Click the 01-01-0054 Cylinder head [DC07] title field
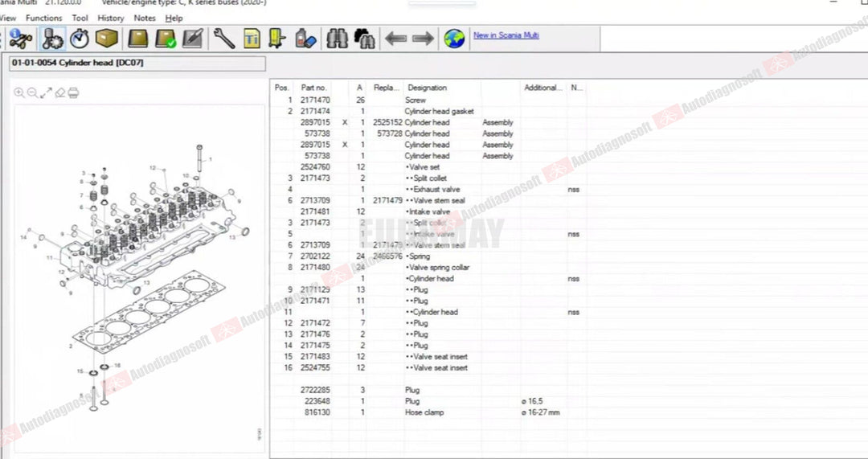This screenshot has width=868, height=459. (137, 64)
